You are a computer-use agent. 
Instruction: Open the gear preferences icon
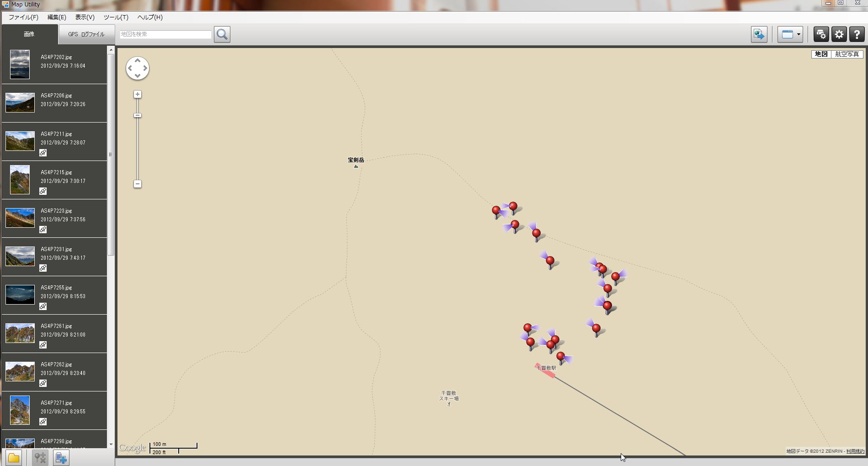click(x=839, y=34)
